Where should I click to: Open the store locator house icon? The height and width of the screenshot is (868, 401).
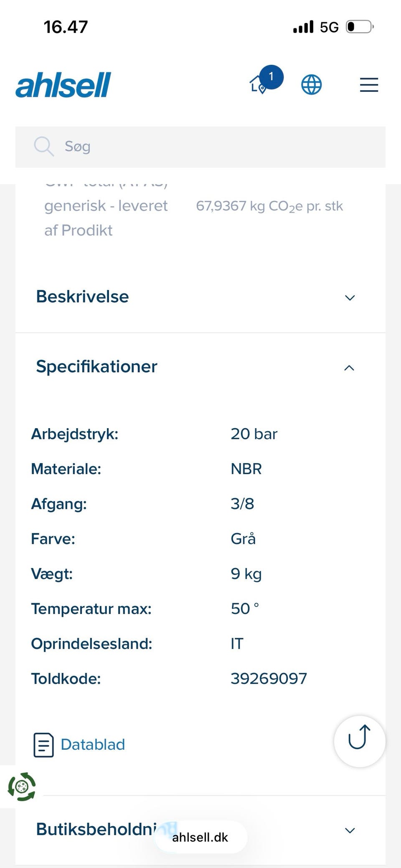pos(257,85)
